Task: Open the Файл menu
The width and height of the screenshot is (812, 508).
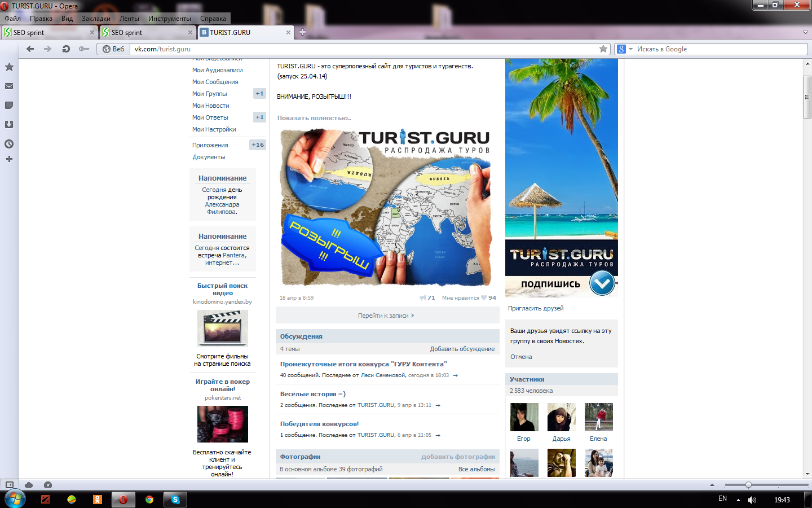Action: click(x=12, y=19)
